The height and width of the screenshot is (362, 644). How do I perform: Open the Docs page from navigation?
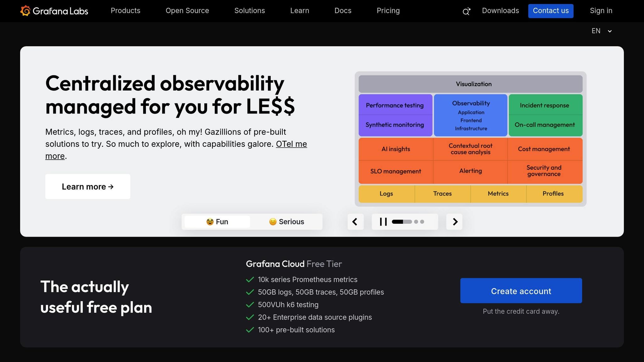coord(342,11)
